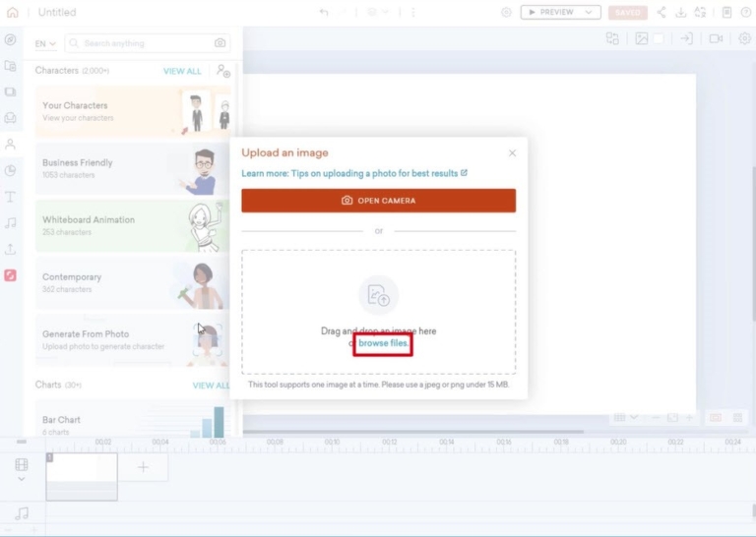This screenshot has height=537, width=756.
Task: Click the add scene plus button
Action: click(143, 467)
